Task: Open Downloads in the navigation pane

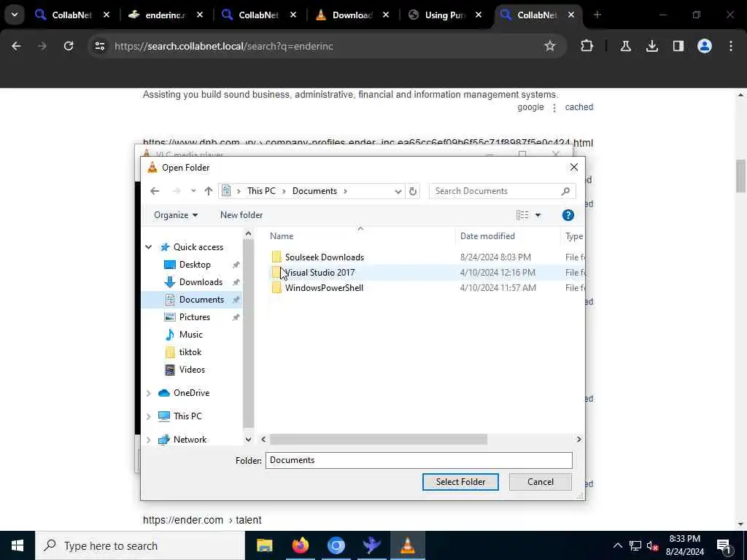Action: tap(201, 282)
